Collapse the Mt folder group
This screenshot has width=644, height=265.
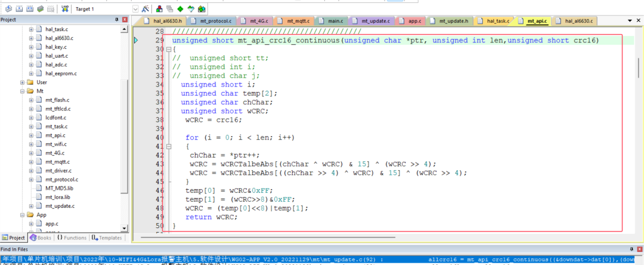22,91
